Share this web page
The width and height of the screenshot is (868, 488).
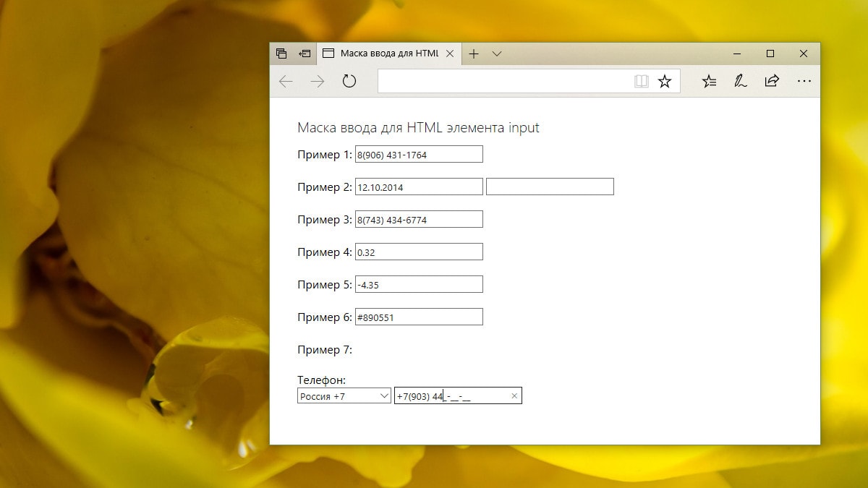772,82
